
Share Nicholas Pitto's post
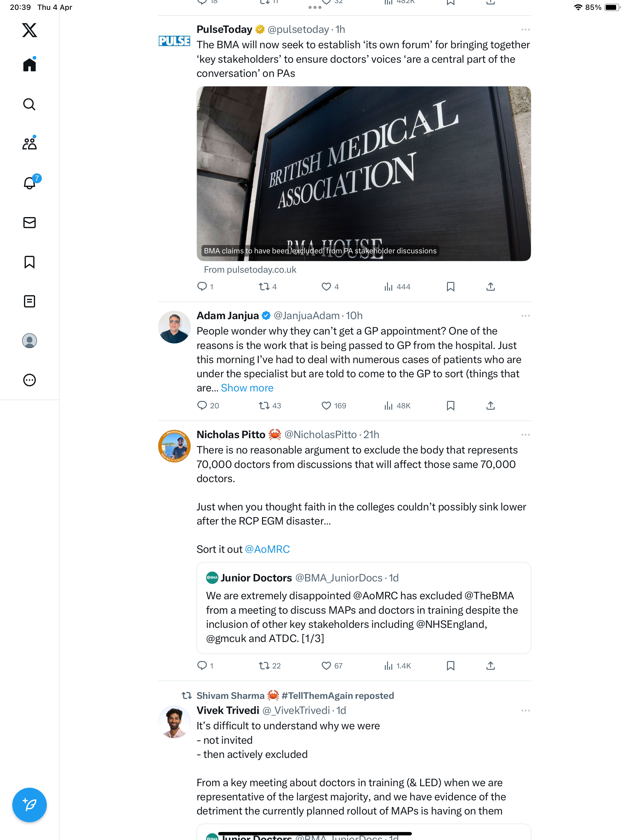[491, 666]
